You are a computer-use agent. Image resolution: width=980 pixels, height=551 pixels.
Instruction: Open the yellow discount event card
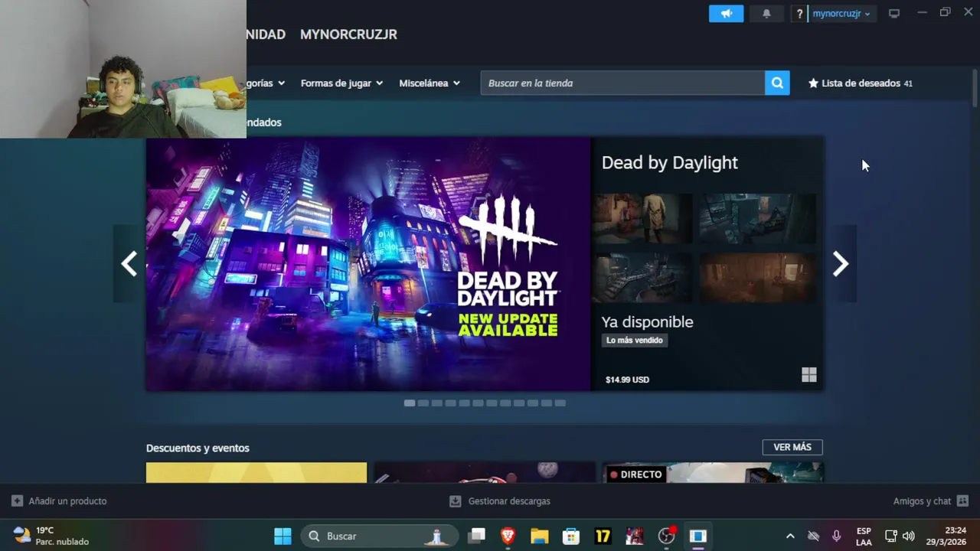pos(256,473)
